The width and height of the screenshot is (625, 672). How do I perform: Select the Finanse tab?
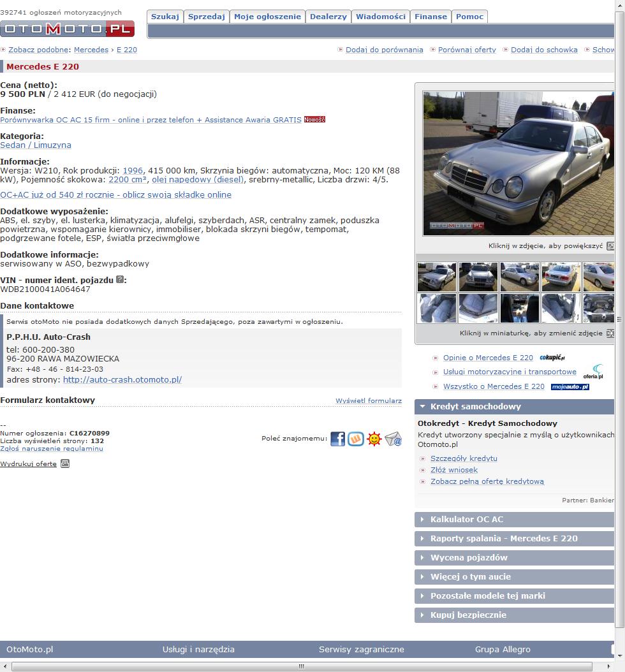[431, 17]
